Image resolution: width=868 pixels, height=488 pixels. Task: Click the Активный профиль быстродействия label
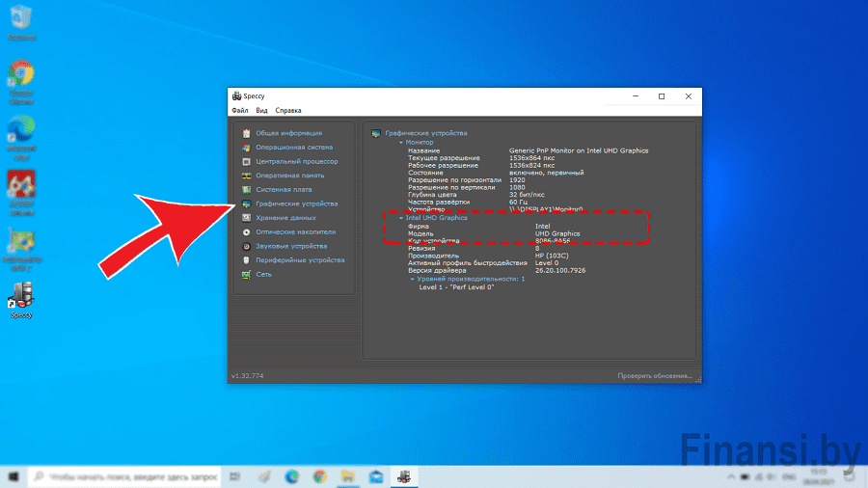tap(467, 263)
